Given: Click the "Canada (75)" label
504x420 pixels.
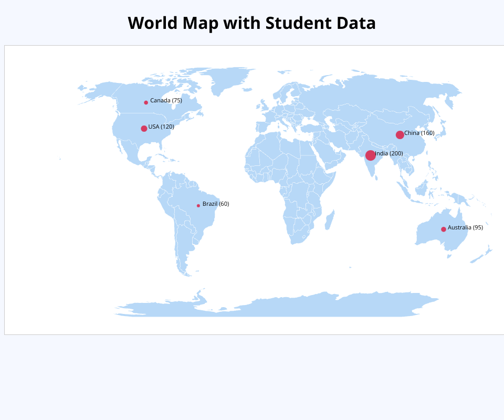Looking at the screenshot, I should (x=166, y=100).
